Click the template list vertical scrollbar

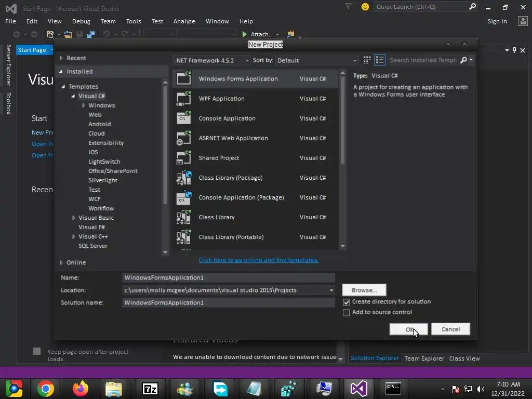click(x=343, y=121)
